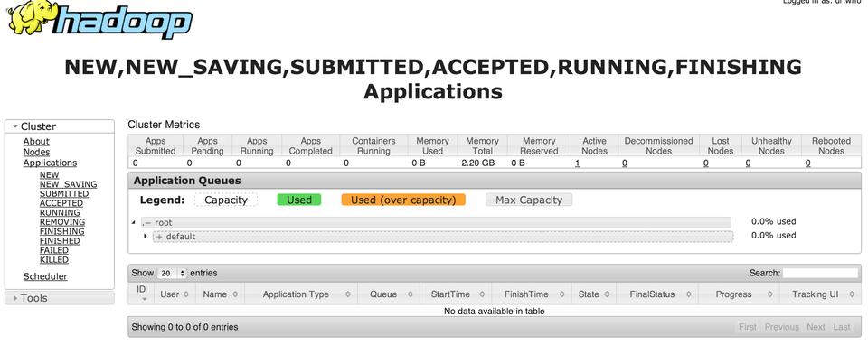The width and height of the screenshot is (868, 345).
Task: Select the green Used legend swatch
Action: pos(299,200)
